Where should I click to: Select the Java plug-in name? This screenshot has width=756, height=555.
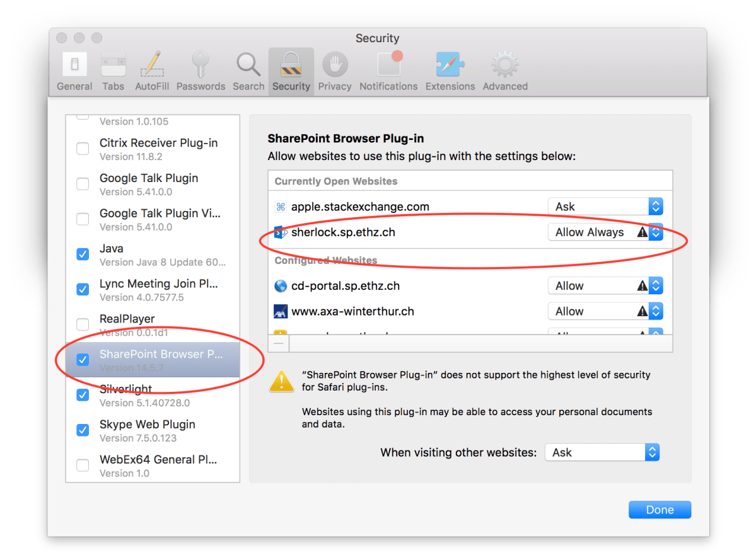coord(112,249)
